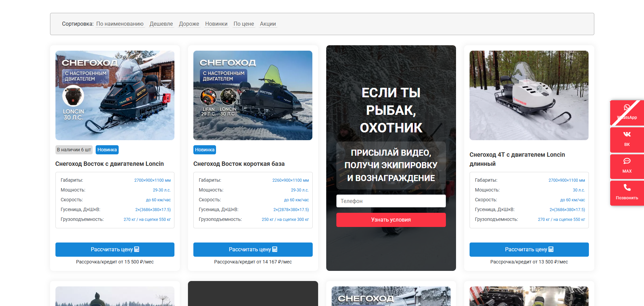This screenshot has width=644, height=306.
Task: Click Рассрочка/кредит от 15 500 ₽/мес text
Action: (115, 262)
